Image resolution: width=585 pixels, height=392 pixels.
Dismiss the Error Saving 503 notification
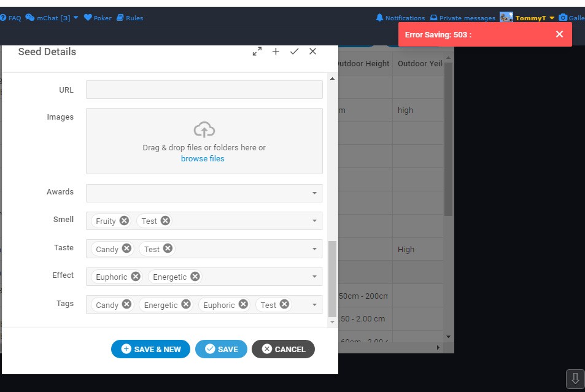[559, 34]
